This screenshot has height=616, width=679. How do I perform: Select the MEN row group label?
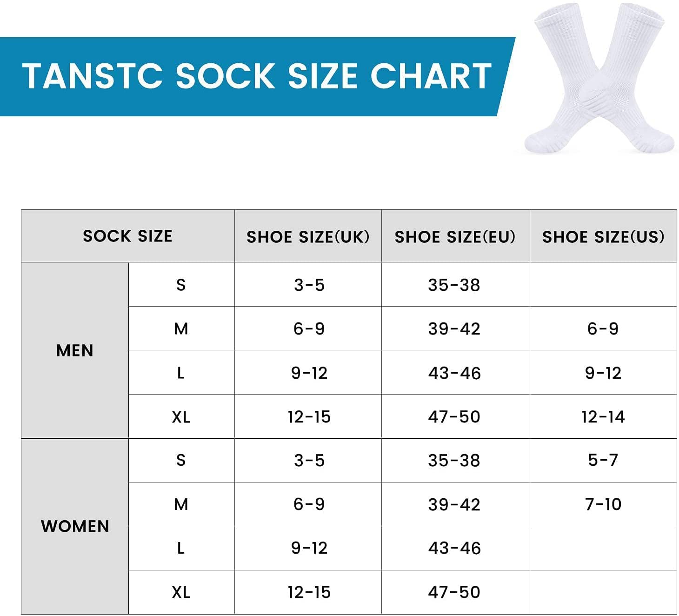[x=74, y=350]
